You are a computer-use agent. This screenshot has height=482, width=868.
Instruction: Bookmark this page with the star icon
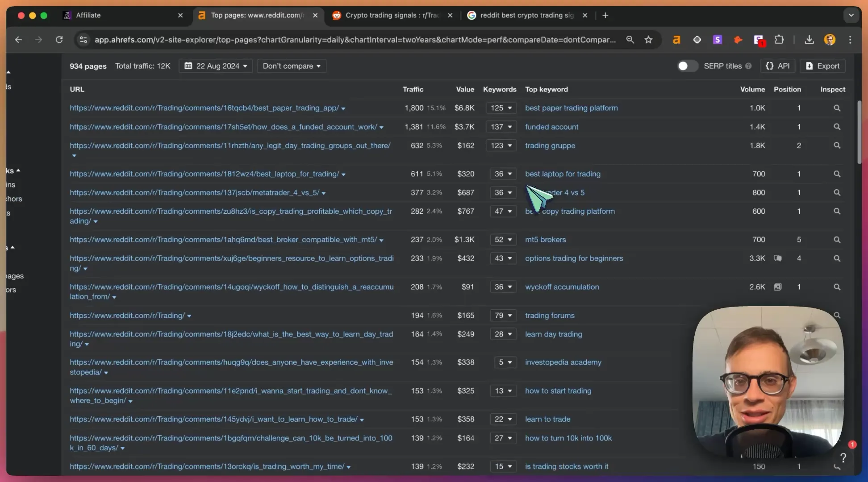coord(648,40)
